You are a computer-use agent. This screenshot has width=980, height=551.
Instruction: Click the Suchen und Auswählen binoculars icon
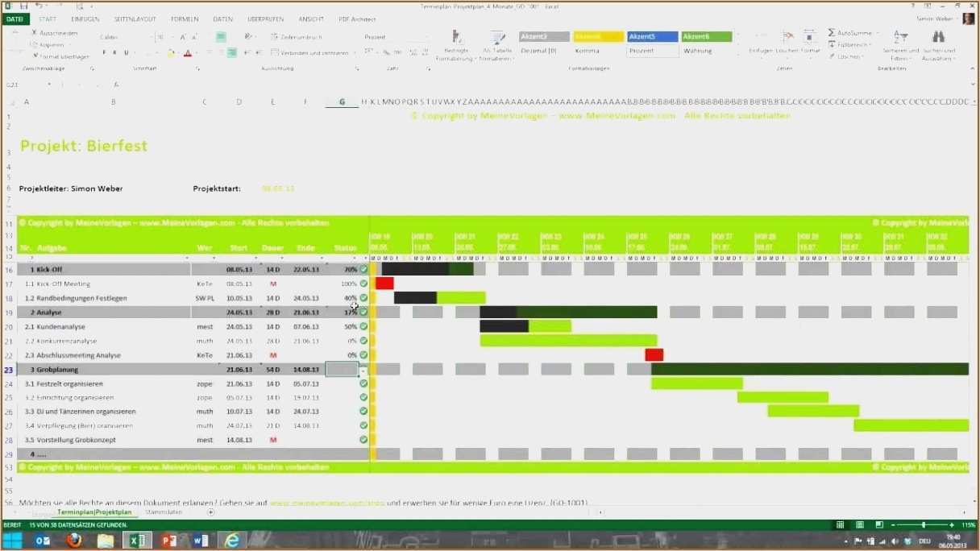click(938, 36)
